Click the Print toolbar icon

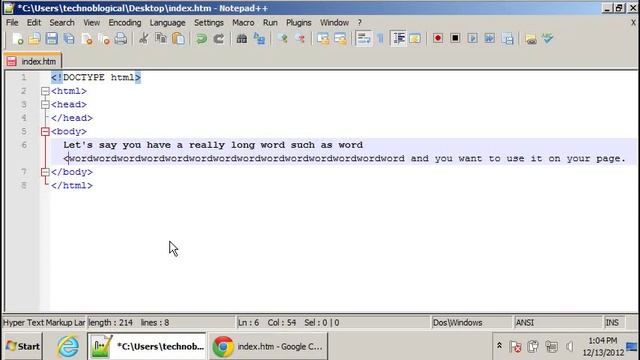tap(121, 39)
